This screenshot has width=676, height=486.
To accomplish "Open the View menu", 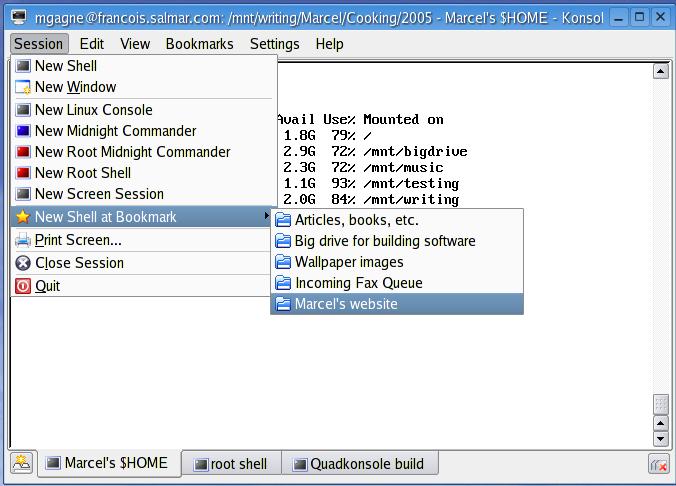I will point(135,44).
